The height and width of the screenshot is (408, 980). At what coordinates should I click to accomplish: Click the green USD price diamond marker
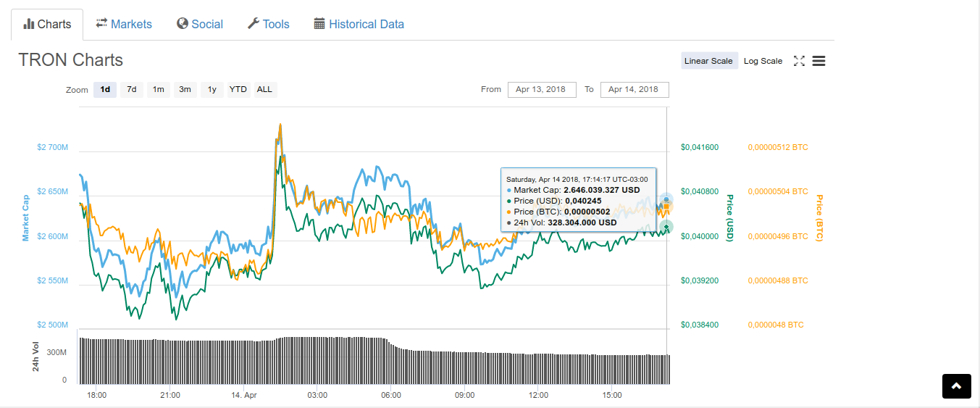point(666,227)
